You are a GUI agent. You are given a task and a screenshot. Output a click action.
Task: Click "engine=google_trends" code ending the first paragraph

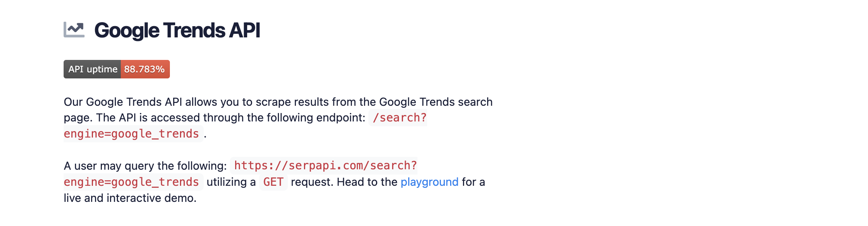tap(131, 134)
